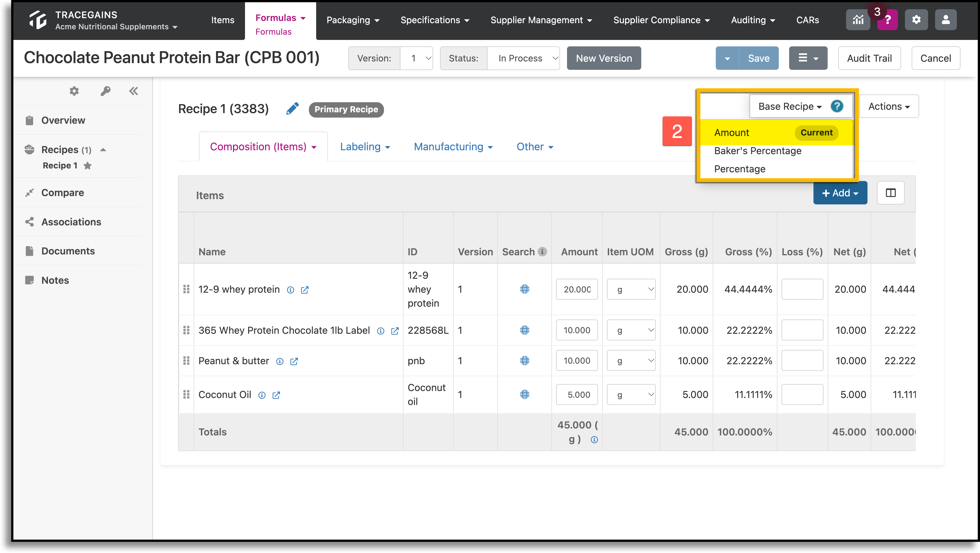
Task: Open the Version number dropdown
Action: click(x=417, y=58)
